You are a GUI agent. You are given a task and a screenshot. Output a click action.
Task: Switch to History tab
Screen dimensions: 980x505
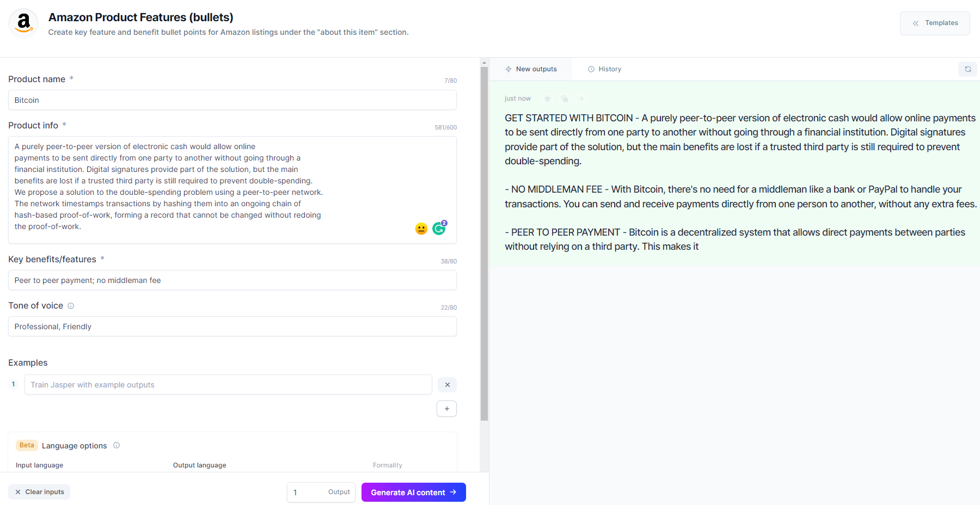click(x=604, y=69)
